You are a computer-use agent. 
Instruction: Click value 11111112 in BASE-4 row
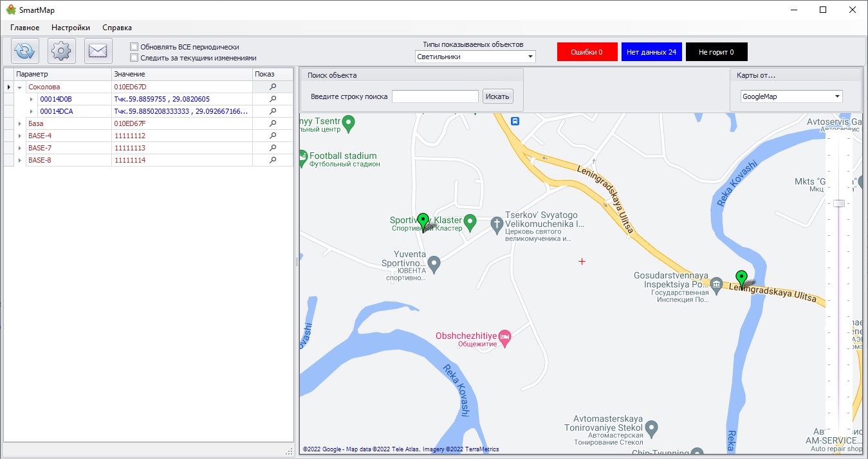click(x=130, y=136)
